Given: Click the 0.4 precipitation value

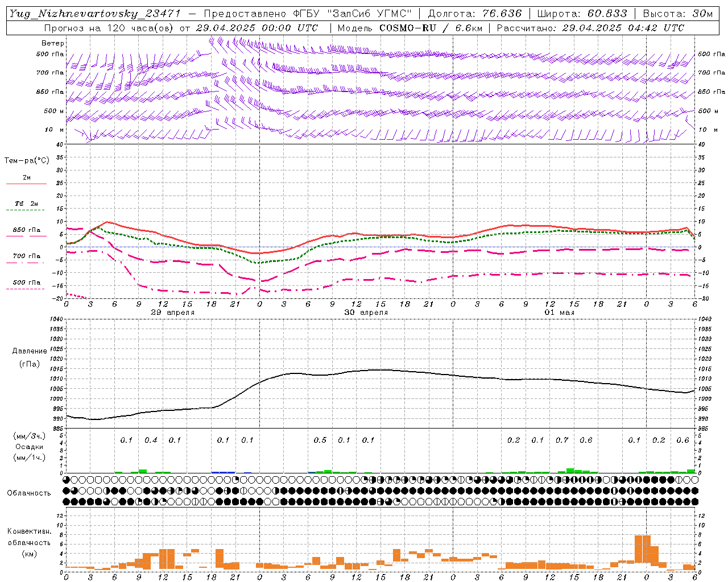Looking at the screenshot, I should (x=151, y=440).
